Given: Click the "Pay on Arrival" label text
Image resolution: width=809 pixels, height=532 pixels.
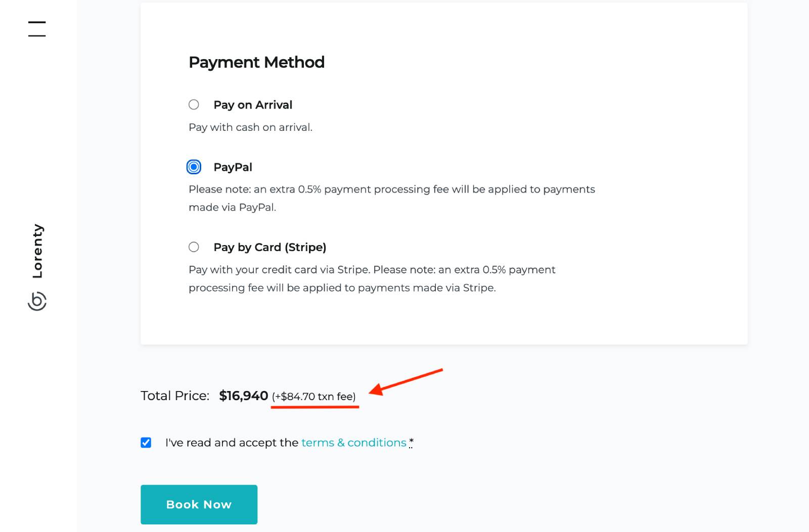Looking at the screenshot, I should 253,105.
